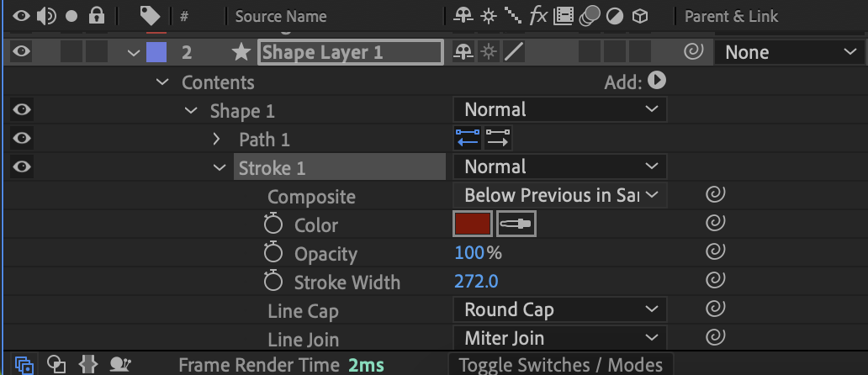Screen dimensions: 868x375
Task: Click the Opacity property pick whip
Action: click(x=715, y=251)
